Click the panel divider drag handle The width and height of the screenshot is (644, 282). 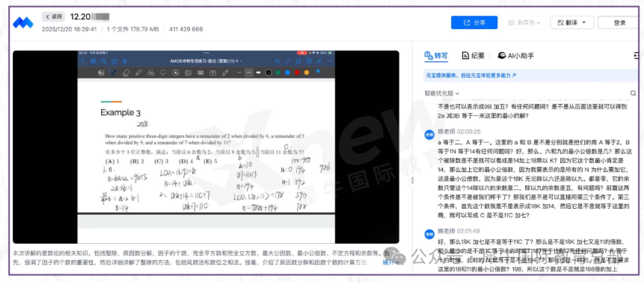[x=412, y=180]
